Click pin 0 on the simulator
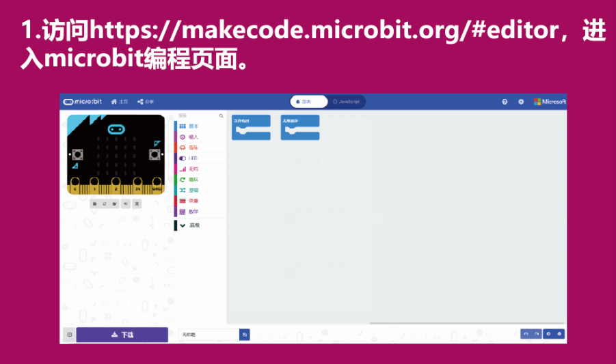Screen dimensions: 616x364 (75, 186)
